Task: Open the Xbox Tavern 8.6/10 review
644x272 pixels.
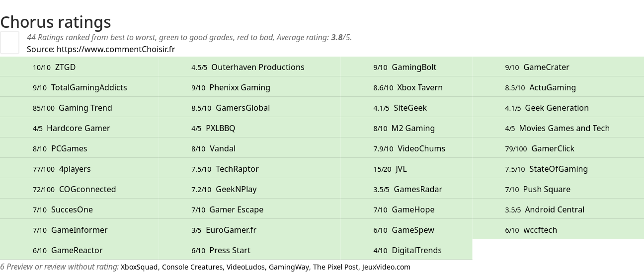Action: point(408,87)
